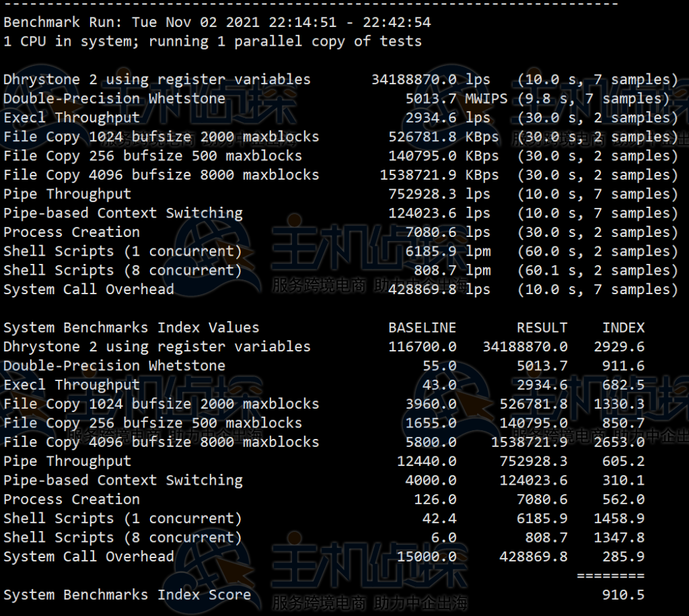
Task: Select the final score value 910.5
Action: coord(623,595)
